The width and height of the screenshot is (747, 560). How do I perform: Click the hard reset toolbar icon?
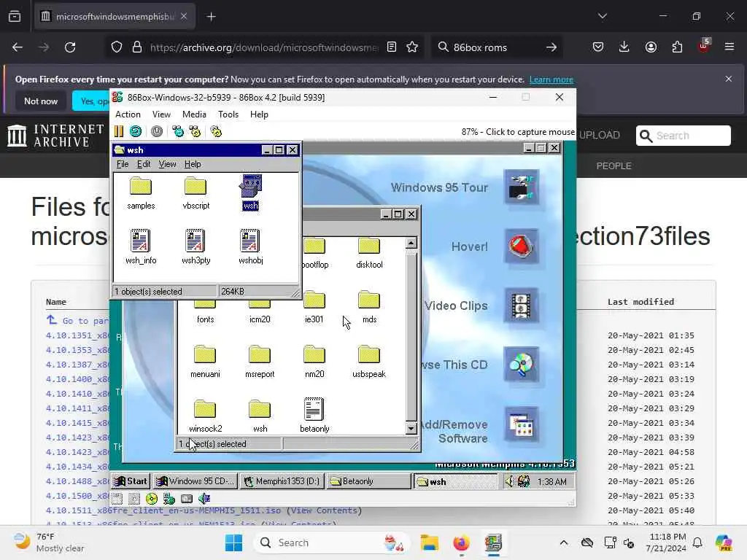[x=136, y=131]
